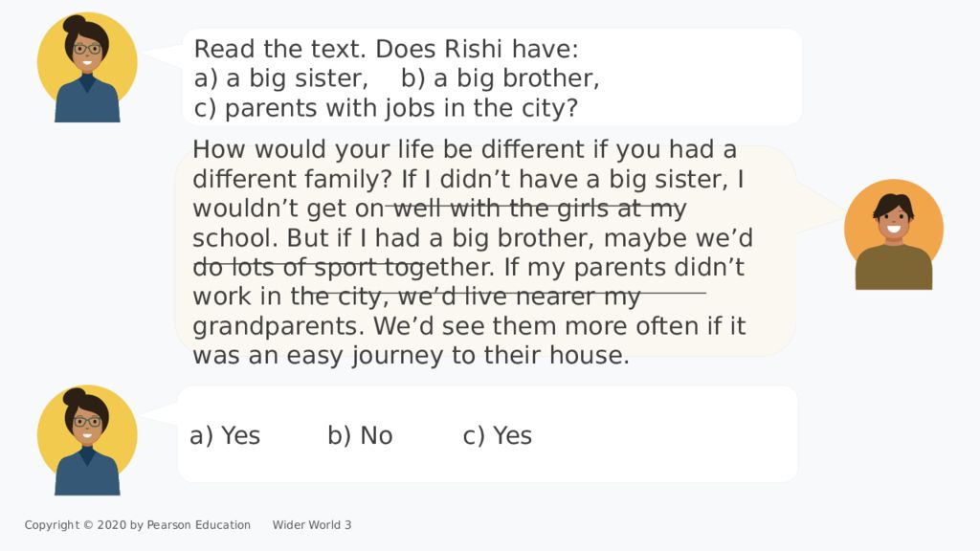This screenshot has height=551, width=980.
Task: Click the boy avatar in orange circle
Action: pyautogui.click(x=894, y=234)
